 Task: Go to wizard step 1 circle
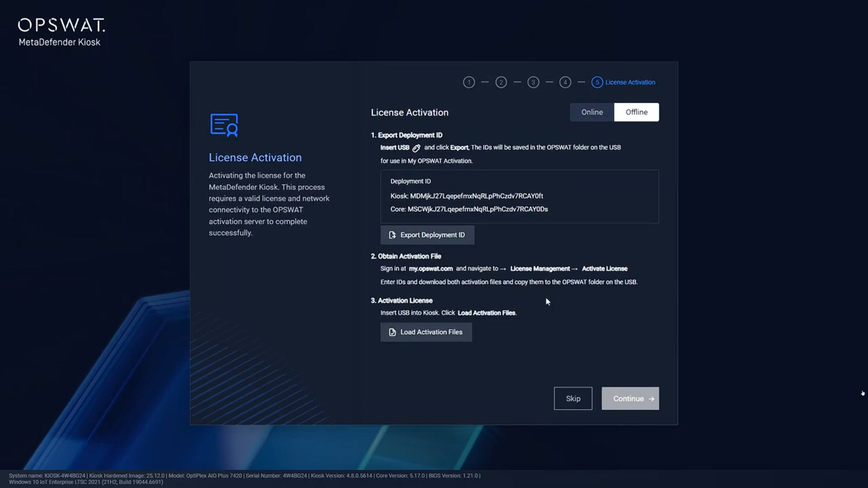469,82
